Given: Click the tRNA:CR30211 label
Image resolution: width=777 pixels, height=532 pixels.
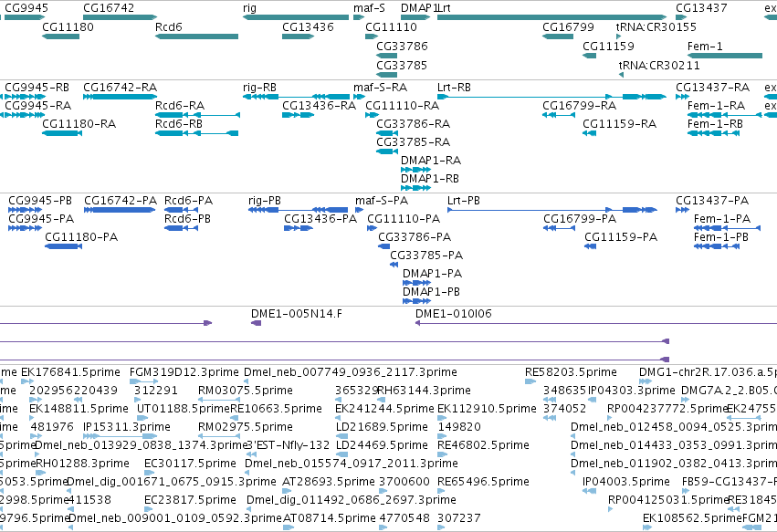Looking at the screenshot, I should coord(659,65).
